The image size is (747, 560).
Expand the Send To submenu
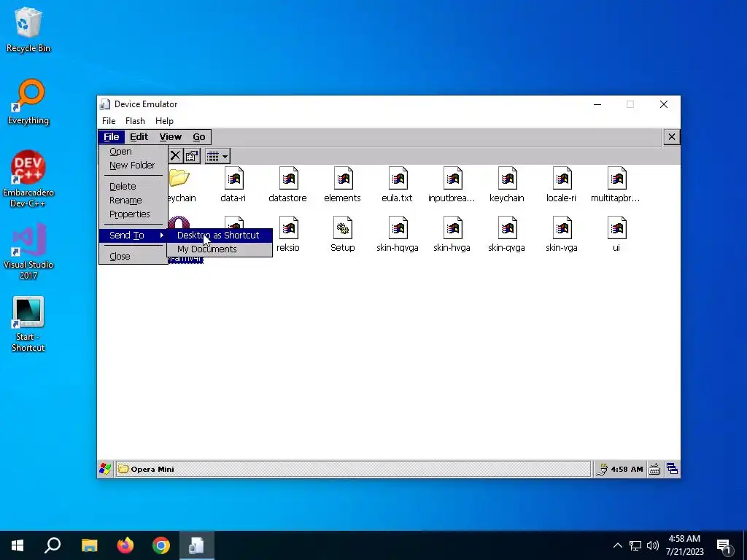133,236
